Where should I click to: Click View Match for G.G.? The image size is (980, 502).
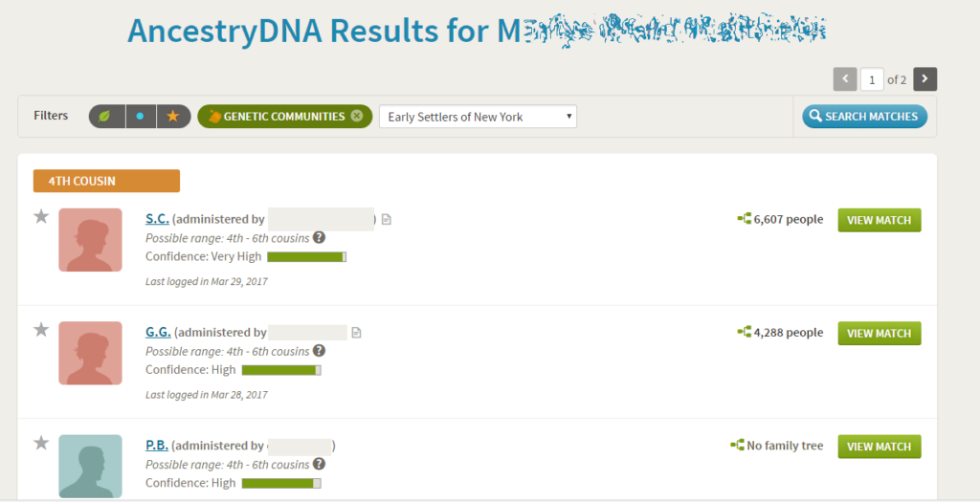coord(880,333)
